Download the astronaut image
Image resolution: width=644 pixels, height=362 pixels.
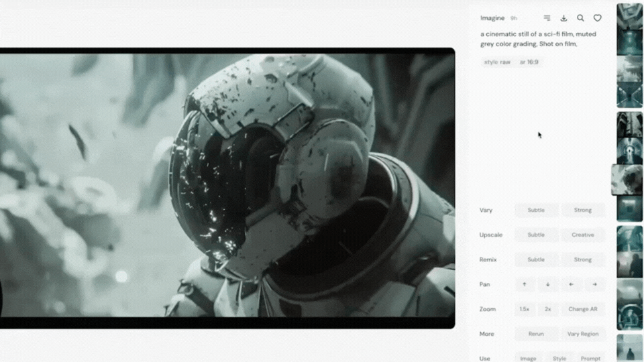coord(563,18)
